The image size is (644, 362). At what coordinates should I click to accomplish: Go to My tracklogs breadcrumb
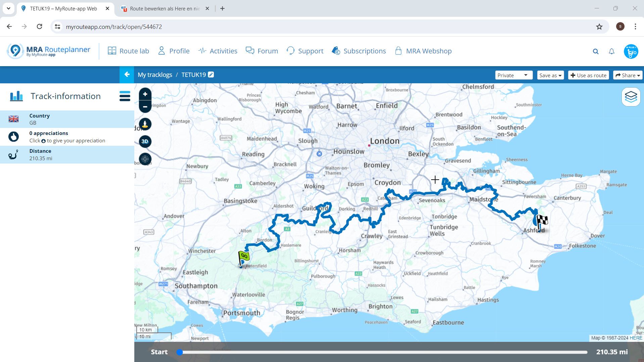pyautogui.click(x=155, y=75)
